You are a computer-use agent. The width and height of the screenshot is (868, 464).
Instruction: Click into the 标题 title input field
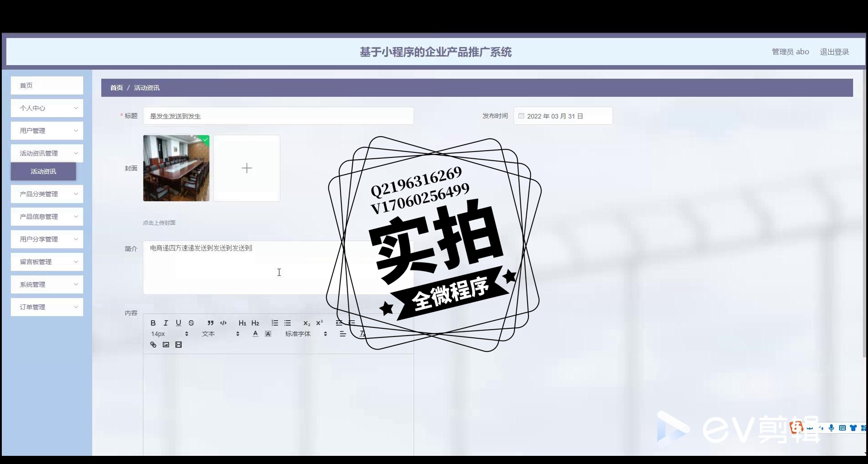point(278,116)
